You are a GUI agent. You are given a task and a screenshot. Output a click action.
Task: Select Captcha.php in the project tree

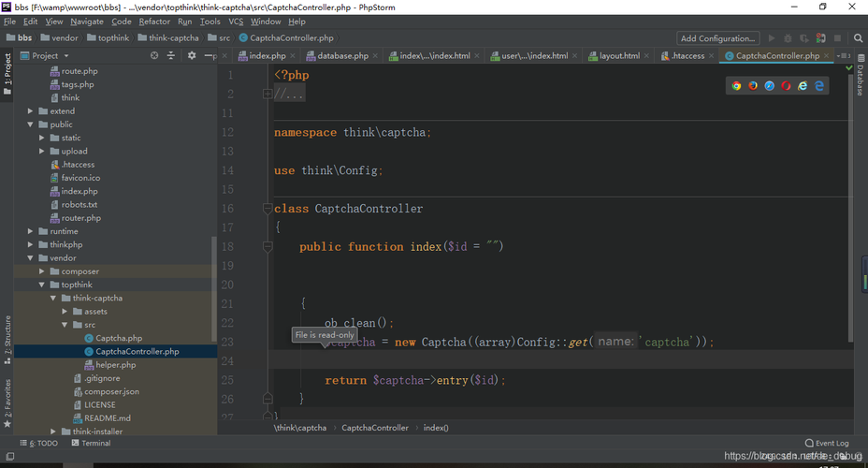119,339
